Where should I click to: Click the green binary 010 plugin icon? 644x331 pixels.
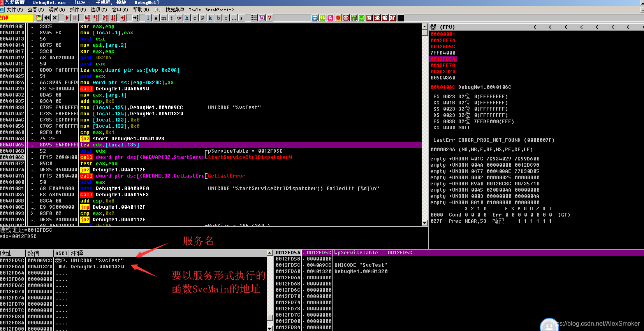click(x=354, y=18)
